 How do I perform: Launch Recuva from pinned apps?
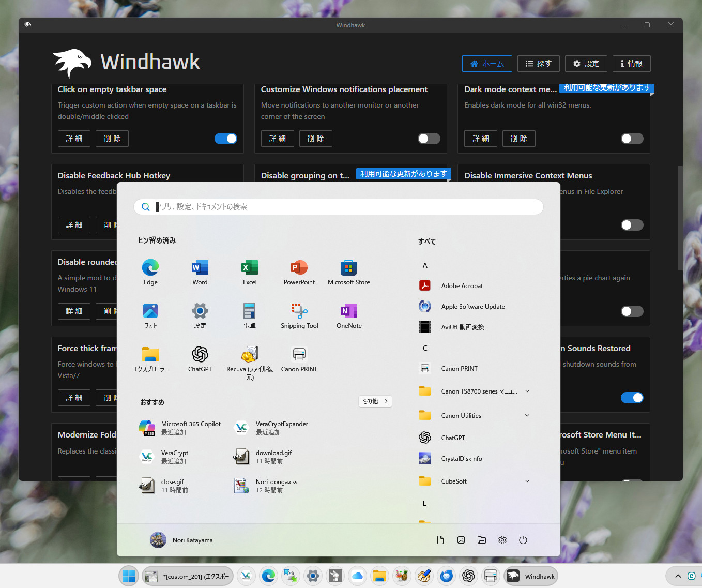pos(250,363)
